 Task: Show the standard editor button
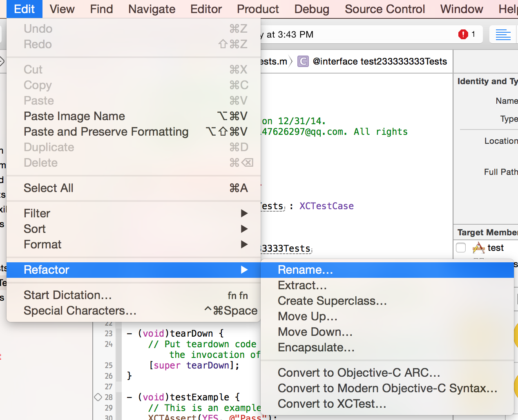click(503, 35)
